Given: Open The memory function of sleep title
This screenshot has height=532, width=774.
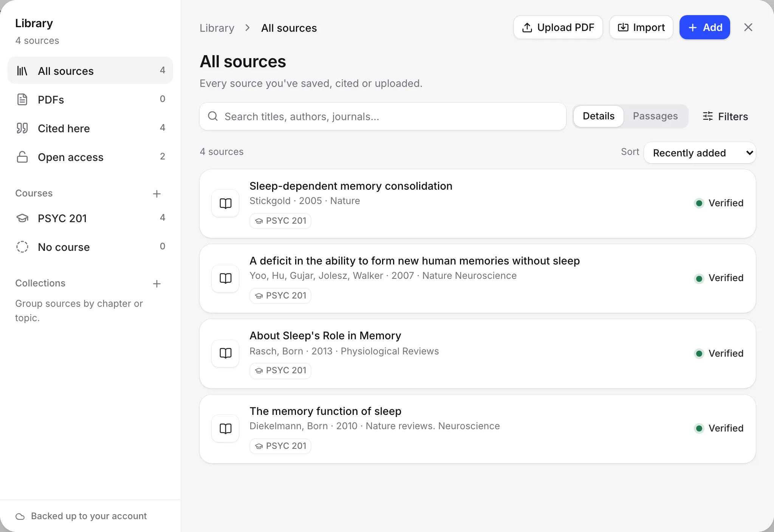Looking at the screenshot, I should pos(325,411).
